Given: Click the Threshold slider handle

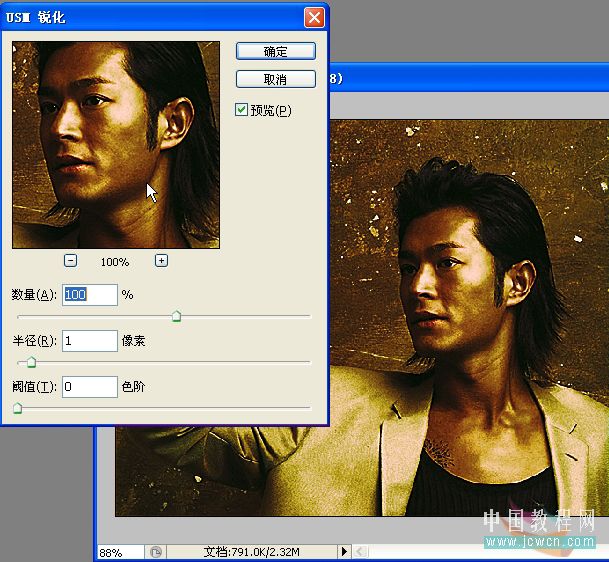Looking at the screenshot, I should click(x=17, y=408).
